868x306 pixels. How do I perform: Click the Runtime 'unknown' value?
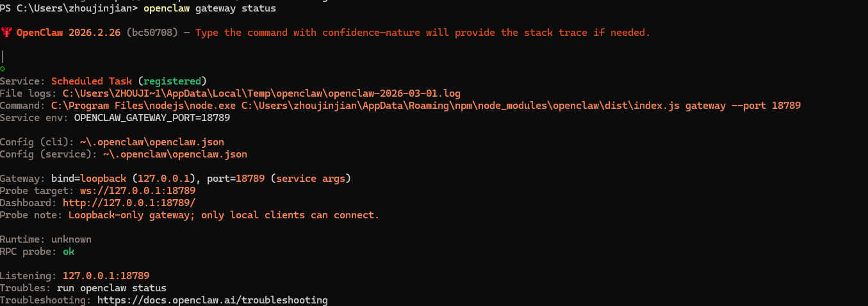pos(71,239)
